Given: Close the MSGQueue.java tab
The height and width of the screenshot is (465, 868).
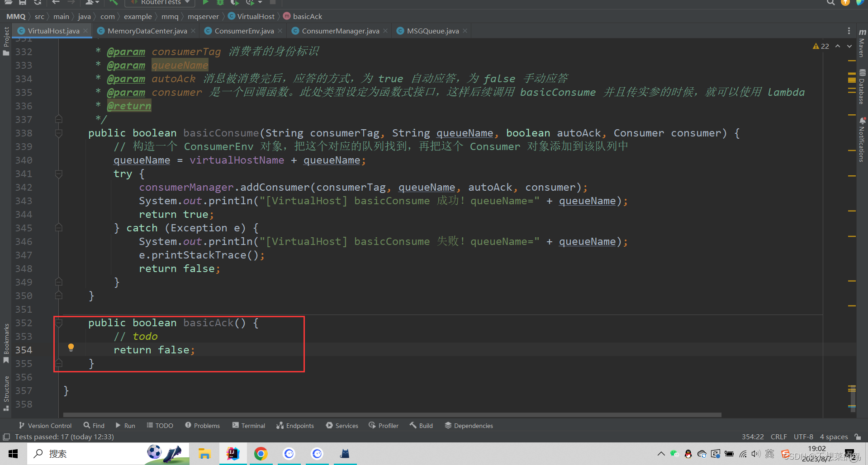Looking at the screenshot, I should 465,31.
